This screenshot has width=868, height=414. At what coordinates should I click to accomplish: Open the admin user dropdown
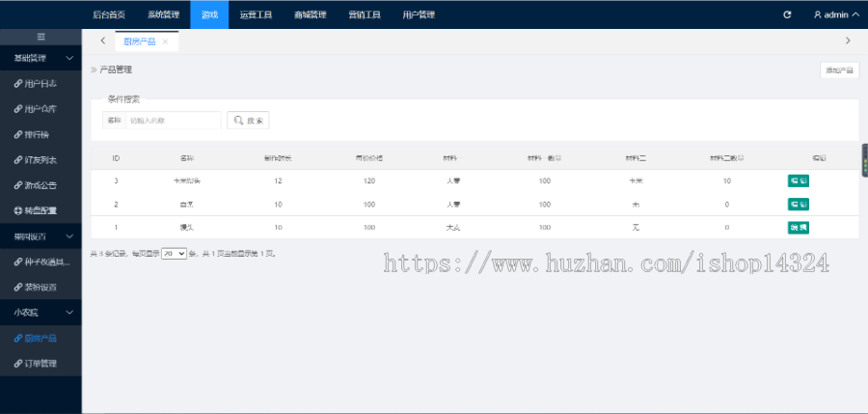pyautogui.click(x=836, y=15)
